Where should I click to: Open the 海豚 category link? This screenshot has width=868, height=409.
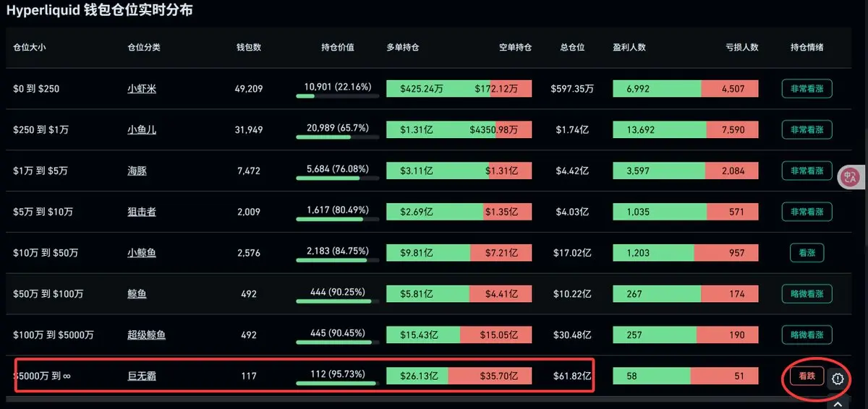click(x=137, y=171)
